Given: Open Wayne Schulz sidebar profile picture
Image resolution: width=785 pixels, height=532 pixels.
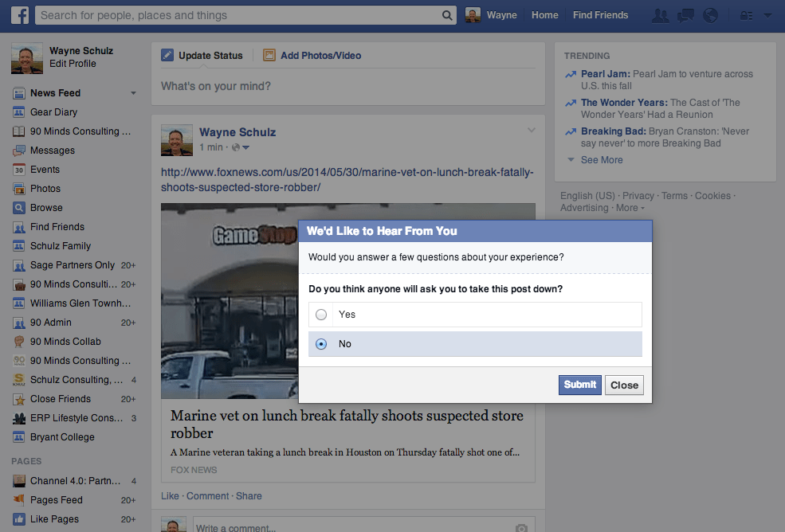Looking at the screenshot, I should coord(27,58).
